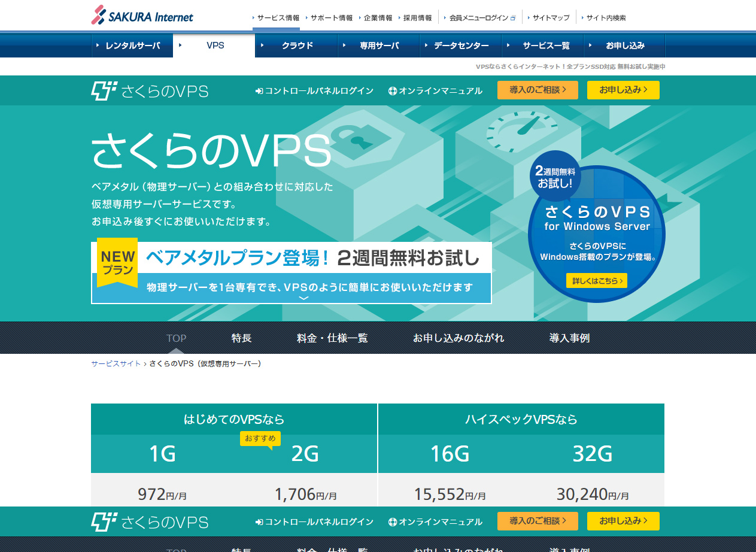The width and height of the screenshot is (756, 552).
Task: Click the 導入のご相談 button in the top header
Action: [538, 90]
